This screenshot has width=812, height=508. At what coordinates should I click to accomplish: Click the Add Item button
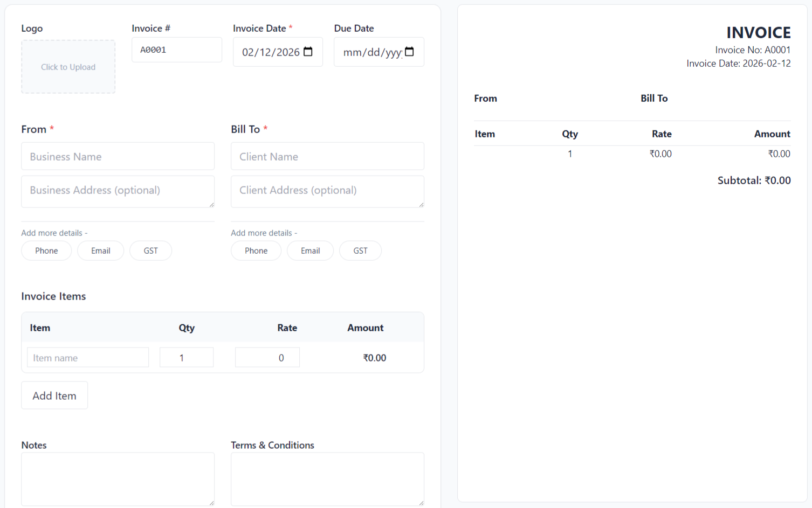(x=54, y=395)
